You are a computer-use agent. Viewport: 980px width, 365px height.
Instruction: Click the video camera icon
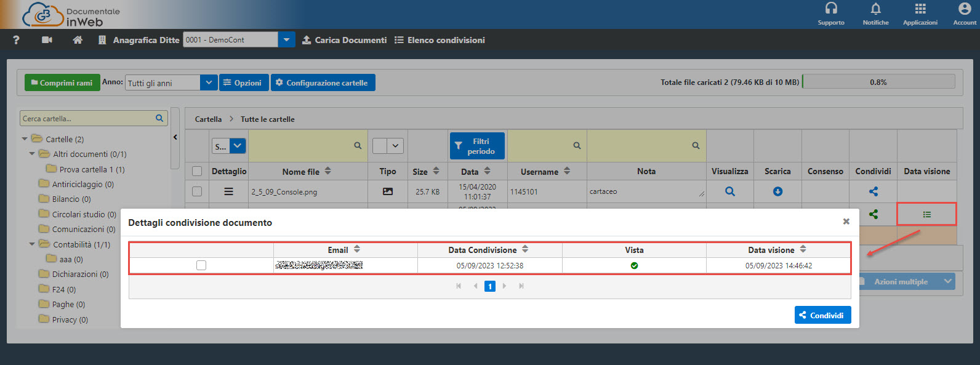47,40
